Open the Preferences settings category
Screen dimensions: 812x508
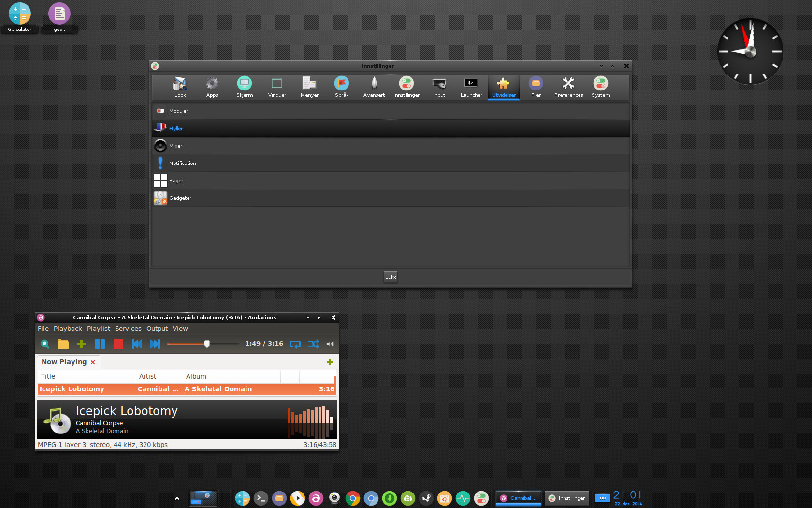pos(568,87)
